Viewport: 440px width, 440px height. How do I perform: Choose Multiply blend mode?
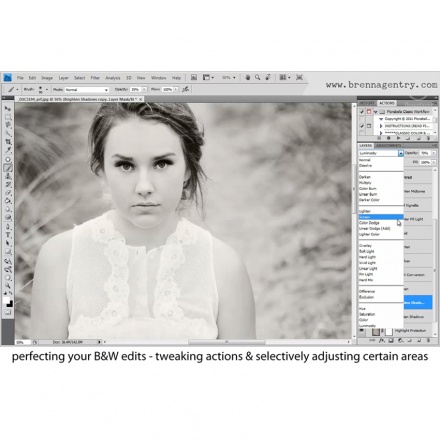pos(365,183)
